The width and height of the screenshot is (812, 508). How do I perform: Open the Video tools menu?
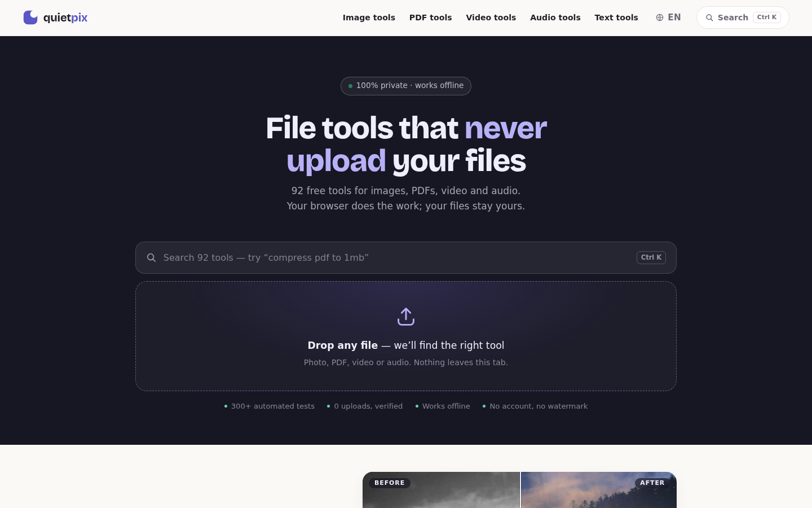491,17
